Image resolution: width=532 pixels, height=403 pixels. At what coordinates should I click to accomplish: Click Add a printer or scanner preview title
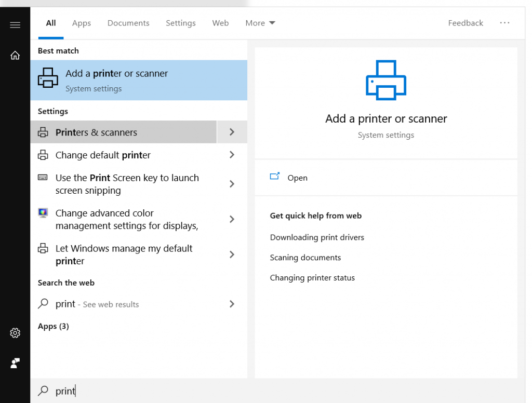point(386,119)
